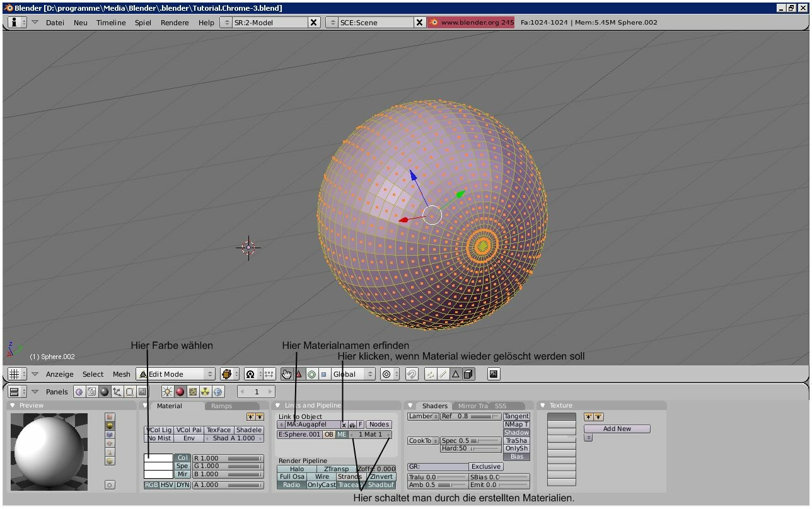Activate vertex select mode icon
The height and width of the screenshot is (509, 812).
pyautogui.click(x=431, y=374)
